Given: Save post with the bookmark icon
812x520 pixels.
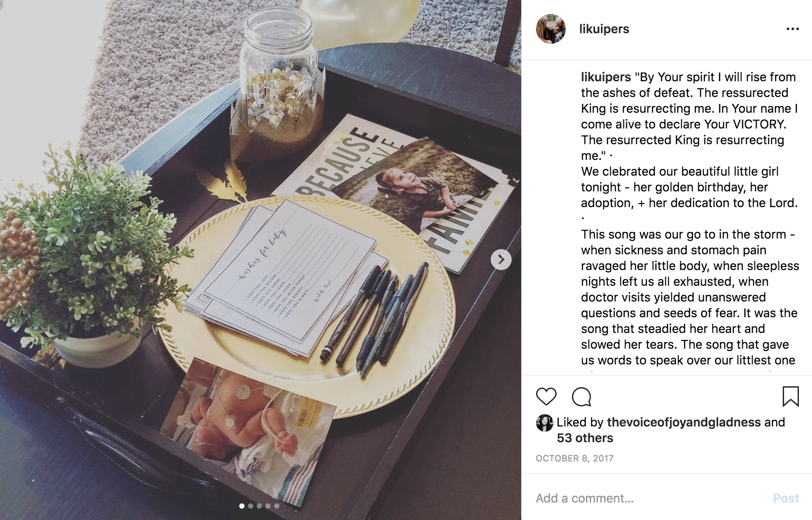Looking at the screenshot, I should 791,396.
